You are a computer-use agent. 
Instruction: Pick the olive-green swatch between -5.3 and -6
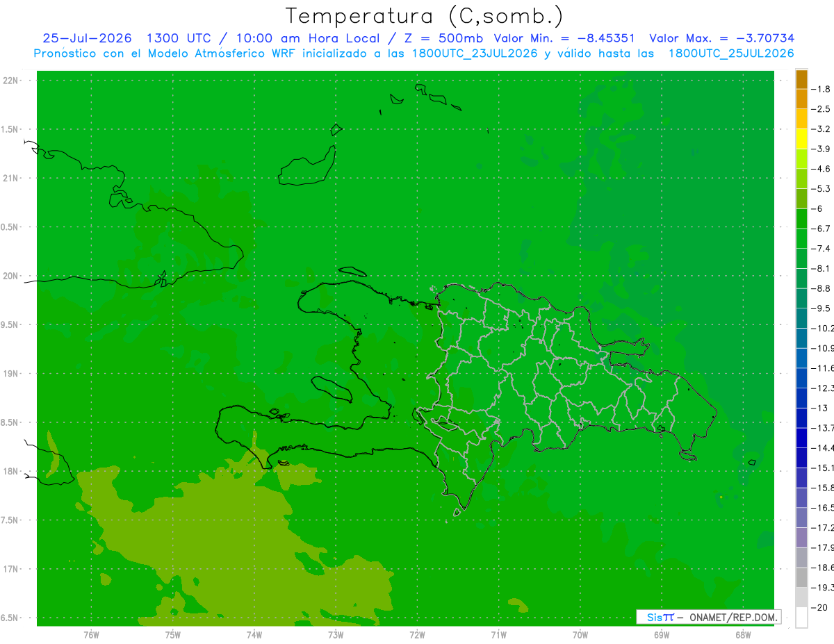801,199
